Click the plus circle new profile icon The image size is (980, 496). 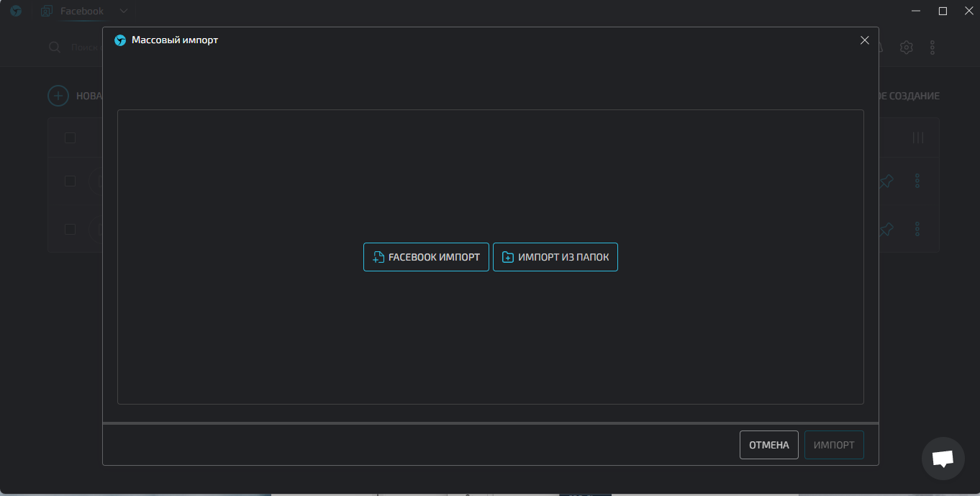coord(58,96)
